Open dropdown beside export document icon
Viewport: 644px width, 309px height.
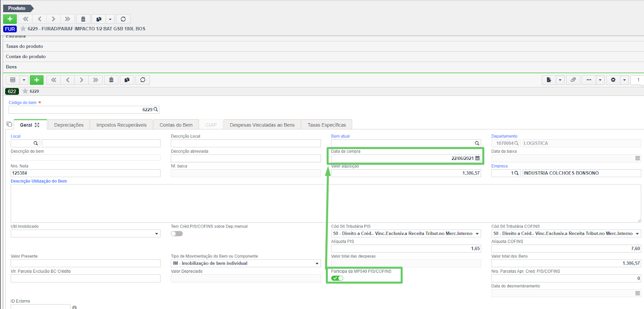coord(560,80)
